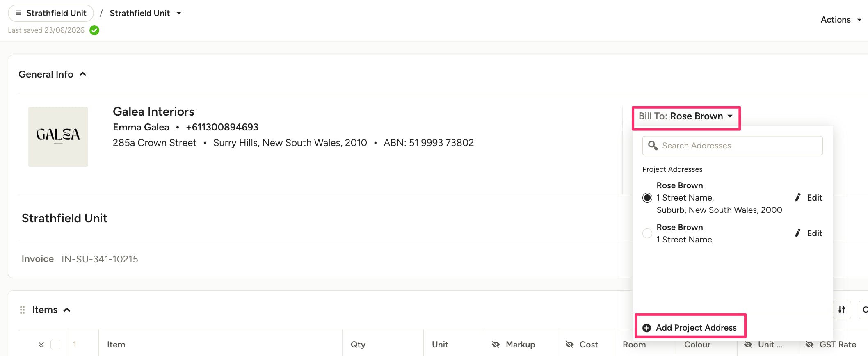This screenshot has height=356, width=868.
Task: Click the drag handle beside Items
Action: click(22, 310)
